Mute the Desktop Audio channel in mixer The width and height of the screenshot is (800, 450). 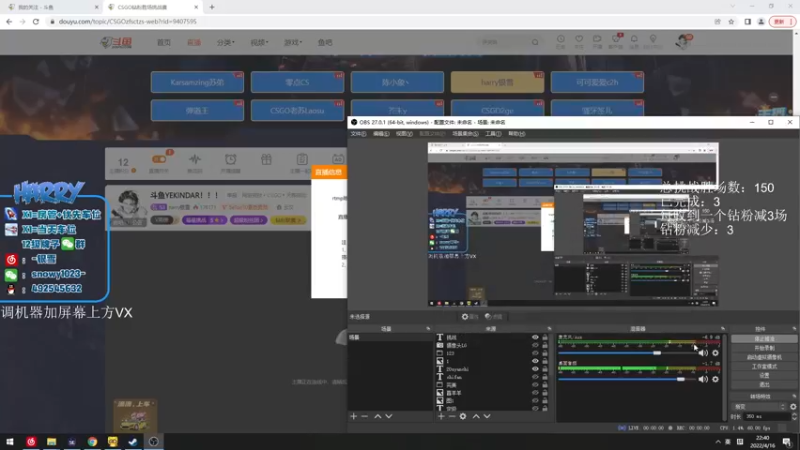[703, 379]
